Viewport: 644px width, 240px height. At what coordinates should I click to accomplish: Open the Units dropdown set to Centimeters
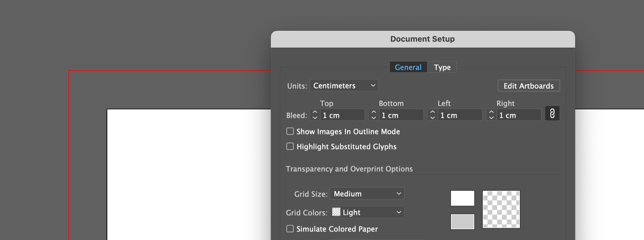(x=344, y=86)
